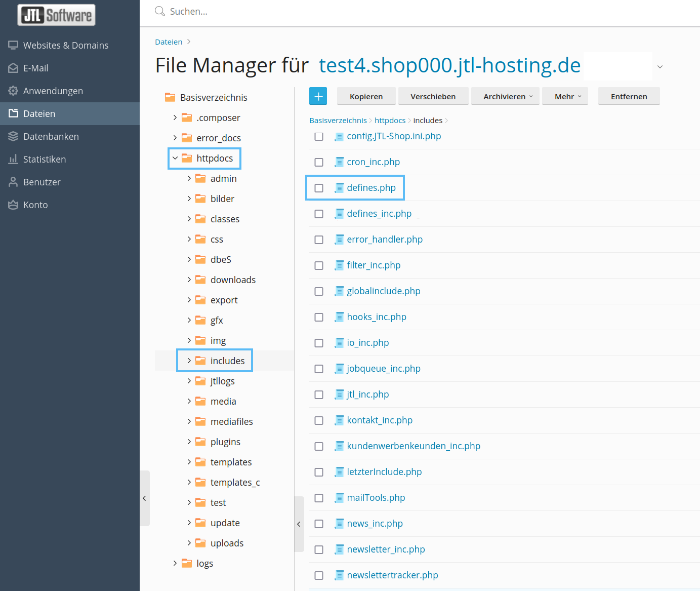Screen dimensions: 700x591
Task: Expand the downloads folder chevron
Action: tap(189, 280)
